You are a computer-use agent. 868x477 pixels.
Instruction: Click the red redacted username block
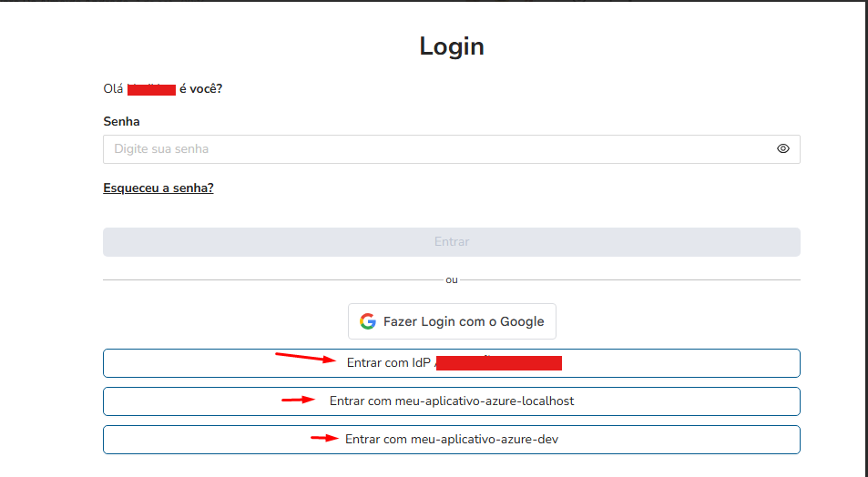click(151, 88)
